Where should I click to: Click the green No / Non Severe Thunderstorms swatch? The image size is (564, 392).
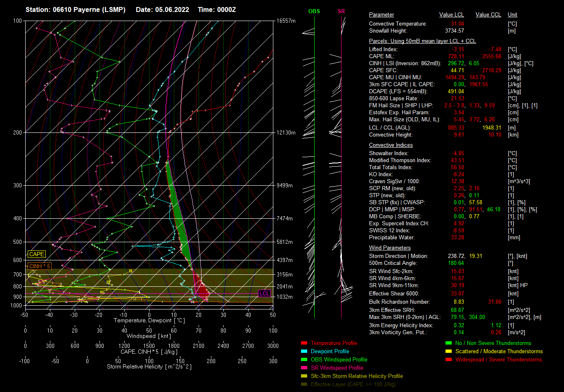tap(449, 343)
